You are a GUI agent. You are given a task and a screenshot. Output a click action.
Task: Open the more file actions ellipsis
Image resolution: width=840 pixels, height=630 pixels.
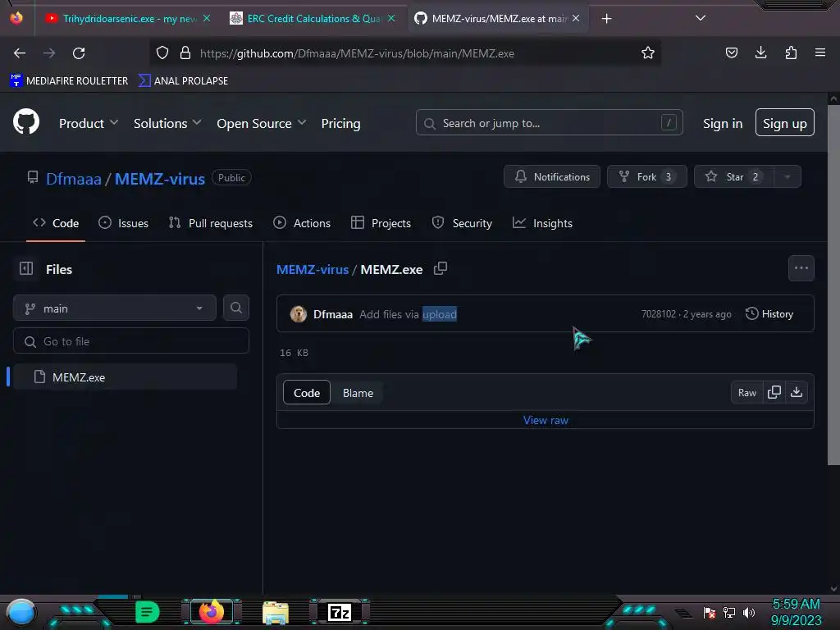[x=801, y=268]
